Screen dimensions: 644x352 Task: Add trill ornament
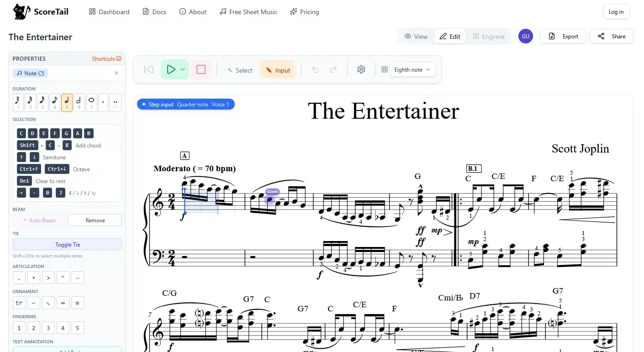(19, 303)
